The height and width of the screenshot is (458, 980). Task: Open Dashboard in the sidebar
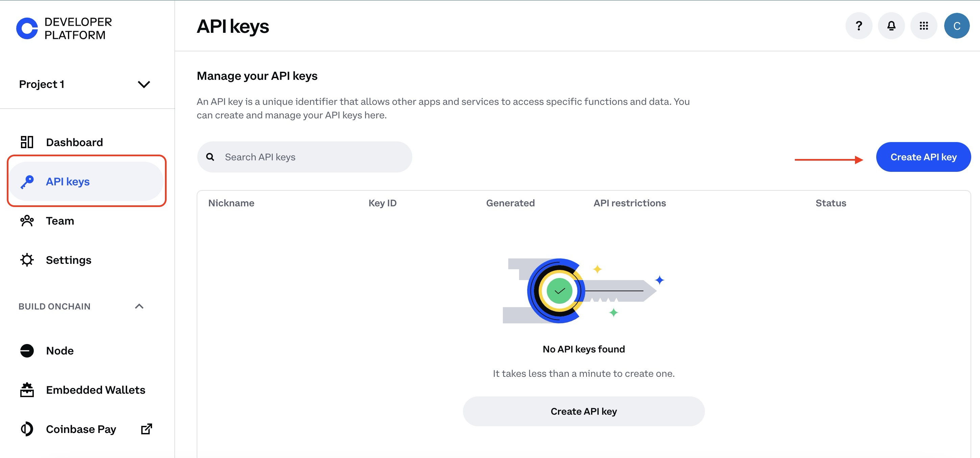point(86,142)
